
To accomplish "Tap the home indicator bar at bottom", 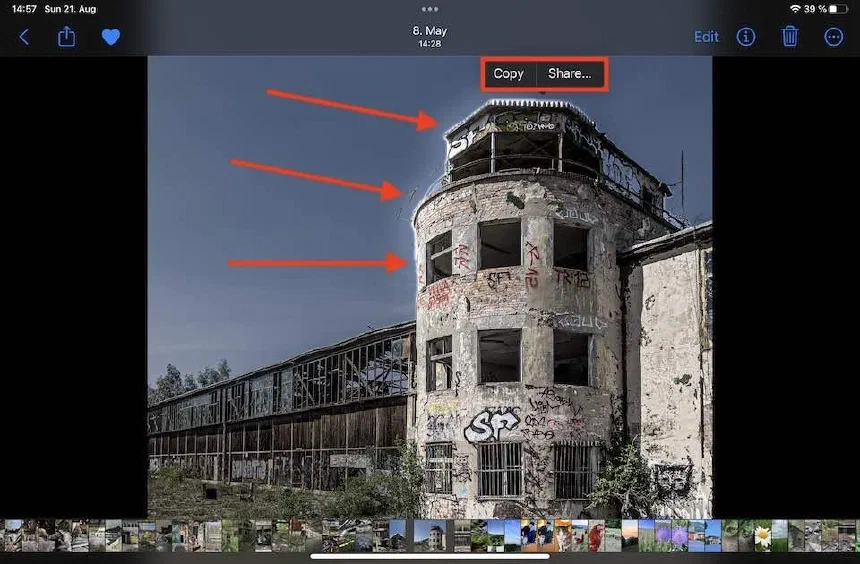I will [x=429, y=556].
